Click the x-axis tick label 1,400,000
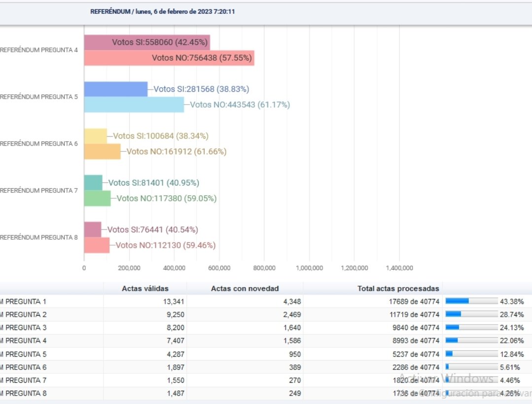 click(399, 268)
